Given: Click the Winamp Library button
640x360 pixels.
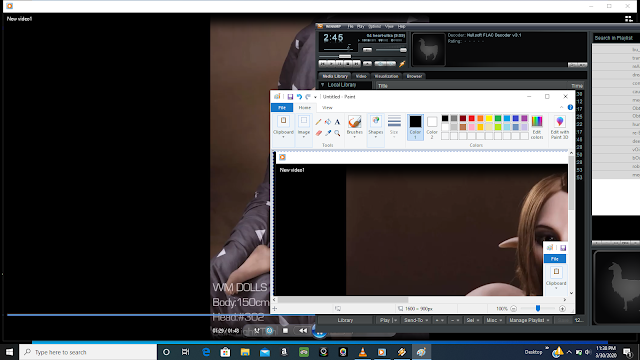Looking at the screenshot, I should pyautogui.click(x=345, y=320).
